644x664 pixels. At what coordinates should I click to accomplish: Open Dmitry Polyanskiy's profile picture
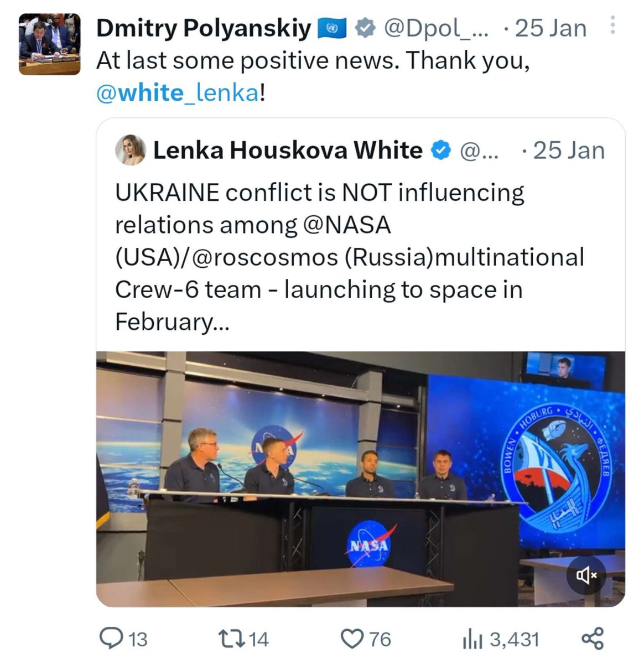coord(49,44)
